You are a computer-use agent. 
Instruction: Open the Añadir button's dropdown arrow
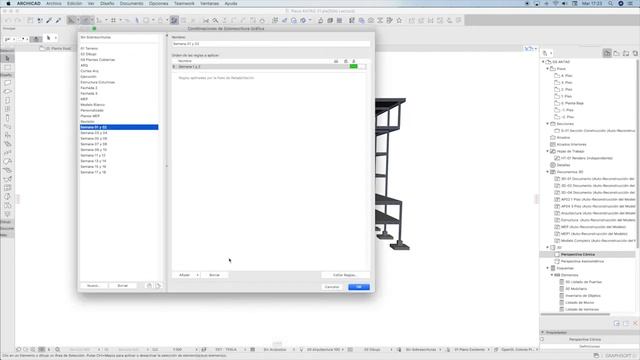pos(197,275)
